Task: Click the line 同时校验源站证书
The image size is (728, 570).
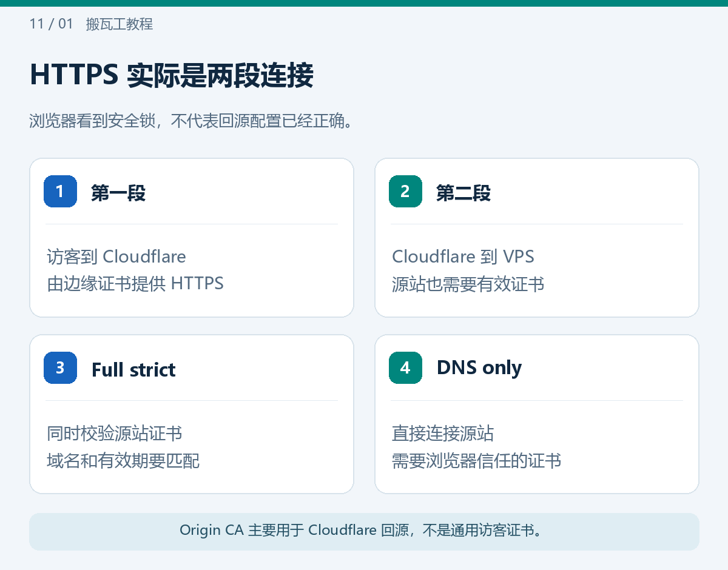Action: pos(115,433)
